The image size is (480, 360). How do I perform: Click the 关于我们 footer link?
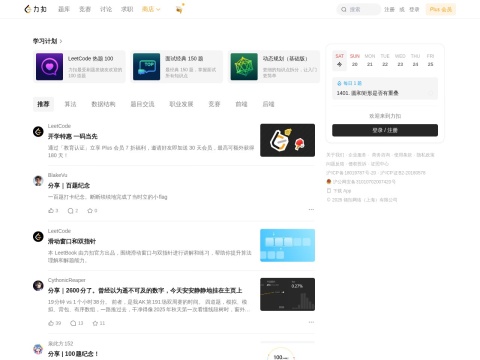point(336,155)
